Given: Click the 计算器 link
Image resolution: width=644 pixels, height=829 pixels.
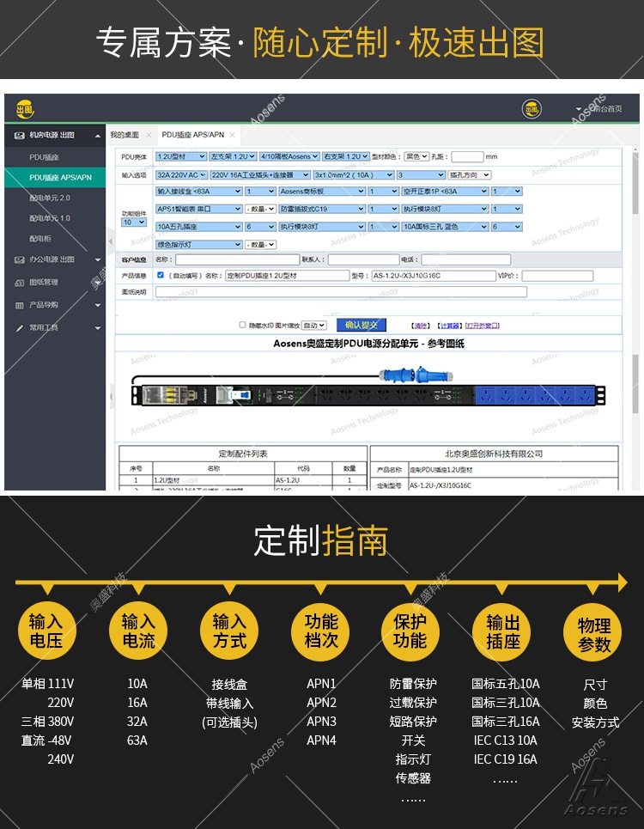Looking at the screenshot, I should 450,326.
